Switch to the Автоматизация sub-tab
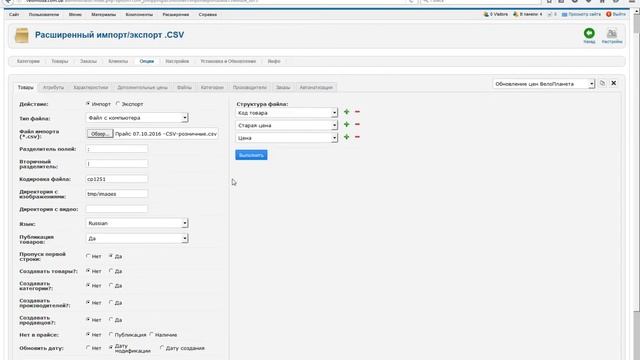This screenshot has height=360, width=640. pos(316,87)
